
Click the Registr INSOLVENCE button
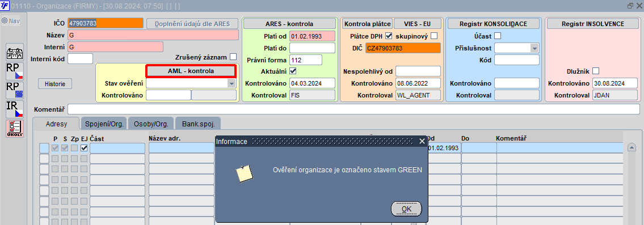click(593, 24)
